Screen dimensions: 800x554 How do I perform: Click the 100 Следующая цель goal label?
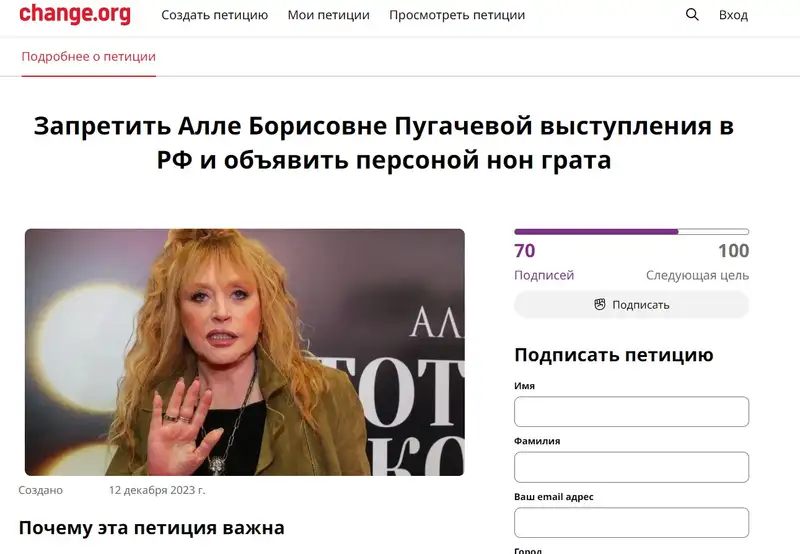click(697, 262)
